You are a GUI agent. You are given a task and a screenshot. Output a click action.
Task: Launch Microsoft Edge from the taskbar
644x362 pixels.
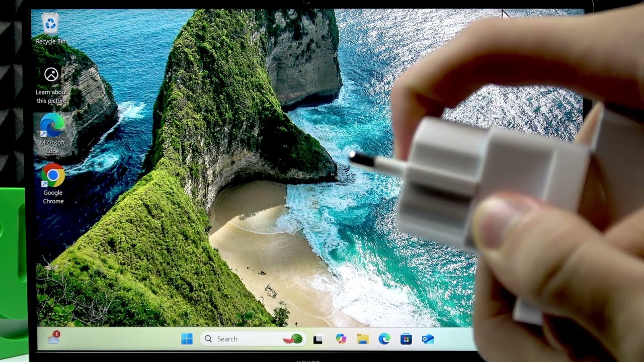pyautogui.click(x=384, y=339)
